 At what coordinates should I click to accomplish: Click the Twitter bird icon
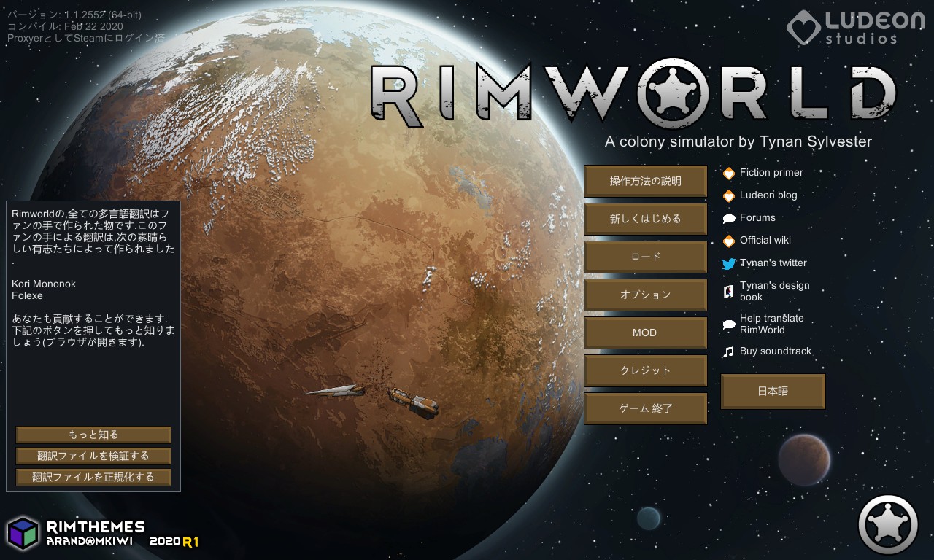point(728,264)
